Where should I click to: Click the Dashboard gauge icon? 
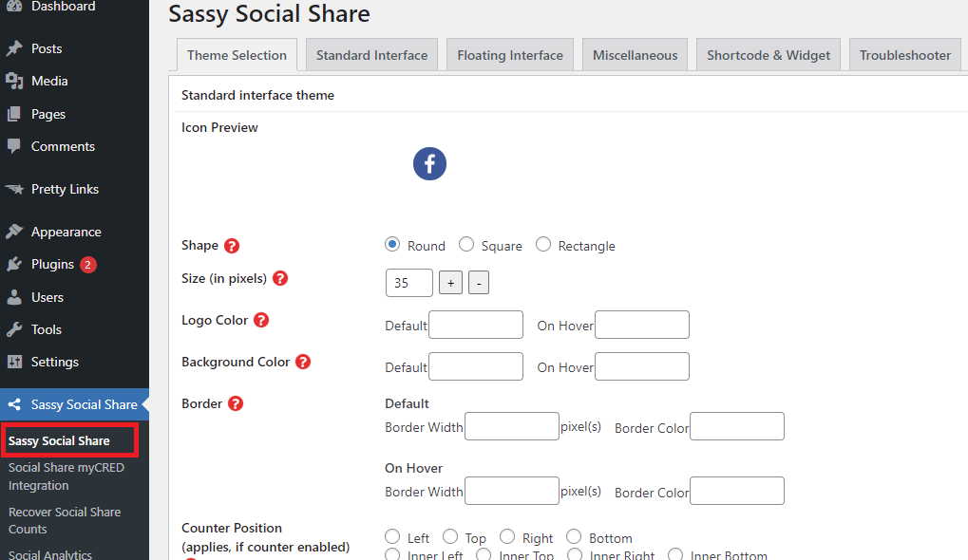13,6
